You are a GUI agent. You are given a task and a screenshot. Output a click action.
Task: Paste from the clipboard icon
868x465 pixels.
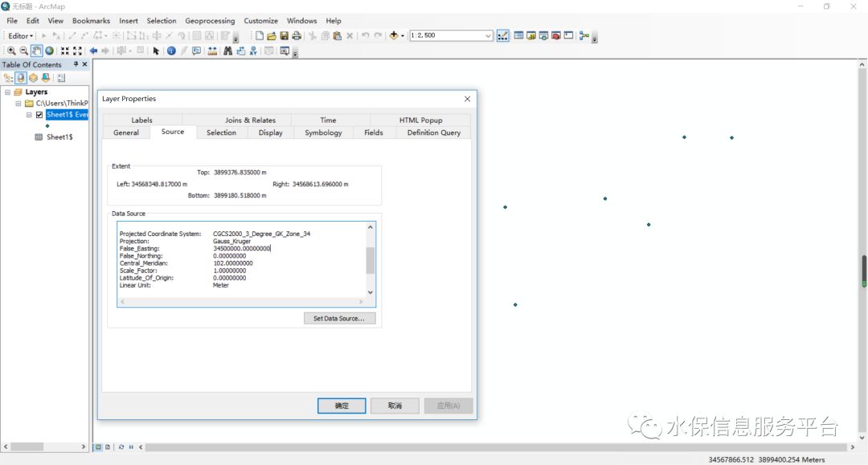pos(337,35)
